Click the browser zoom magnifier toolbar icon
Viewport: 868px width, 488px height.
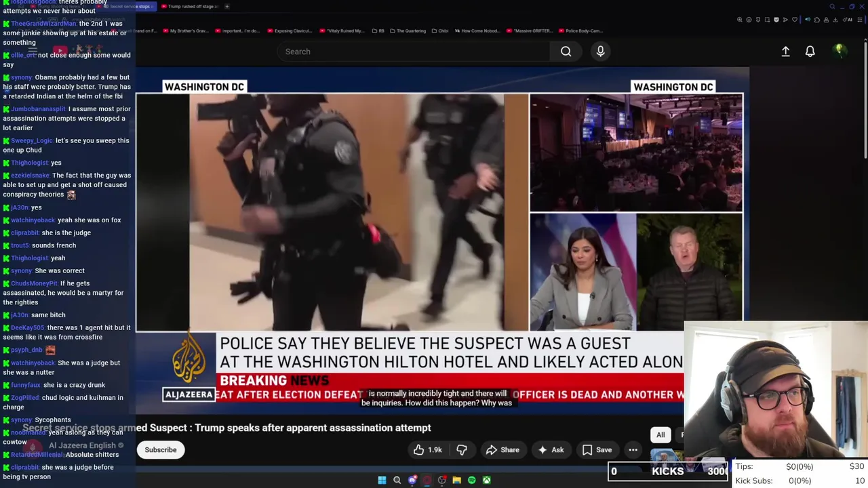click(x=740, y=20)
